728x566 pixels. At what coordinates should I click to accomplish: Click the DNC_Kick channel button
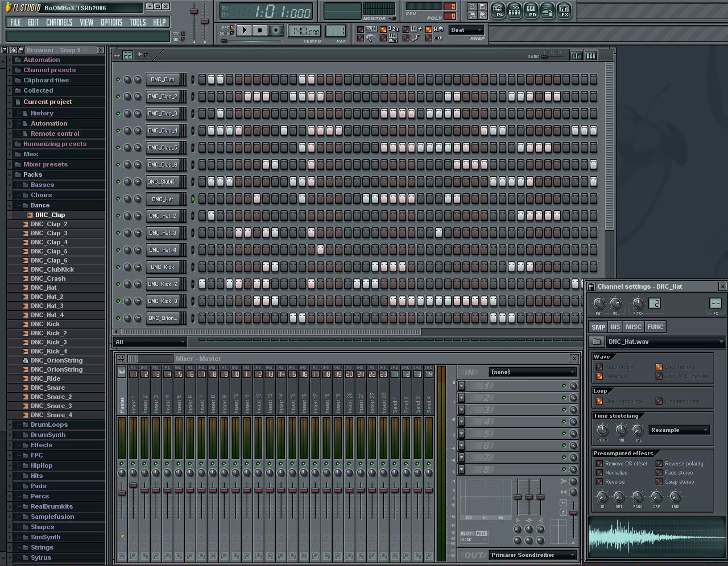point(163,267)
